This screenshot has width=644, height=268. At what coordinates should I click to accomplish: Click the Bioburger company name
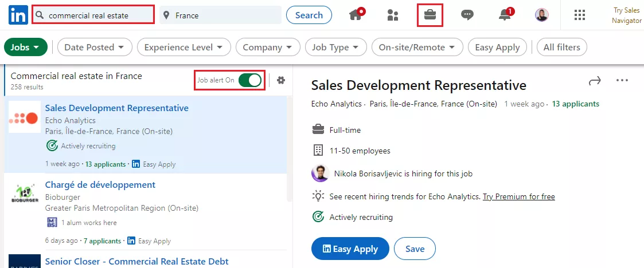coord(63,198)
